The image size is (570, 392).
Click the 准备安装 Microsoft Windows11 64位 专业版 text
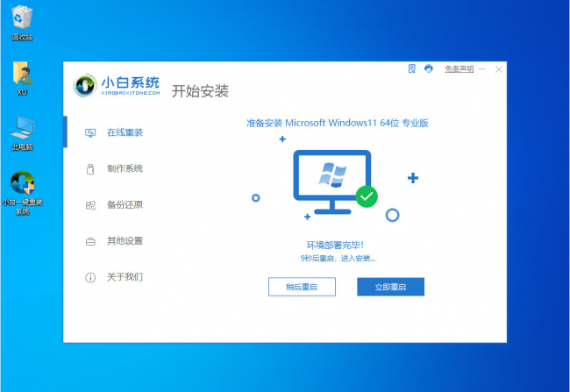[338, 123]
